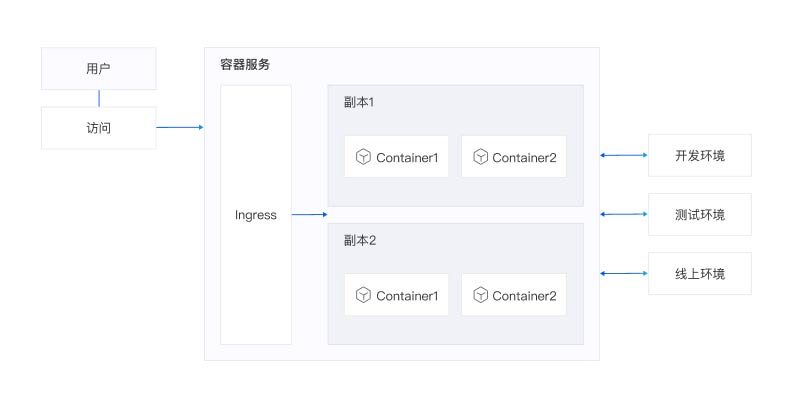
Task: Click the double arrow beside 测试环境
Action: tap(623, 214)
